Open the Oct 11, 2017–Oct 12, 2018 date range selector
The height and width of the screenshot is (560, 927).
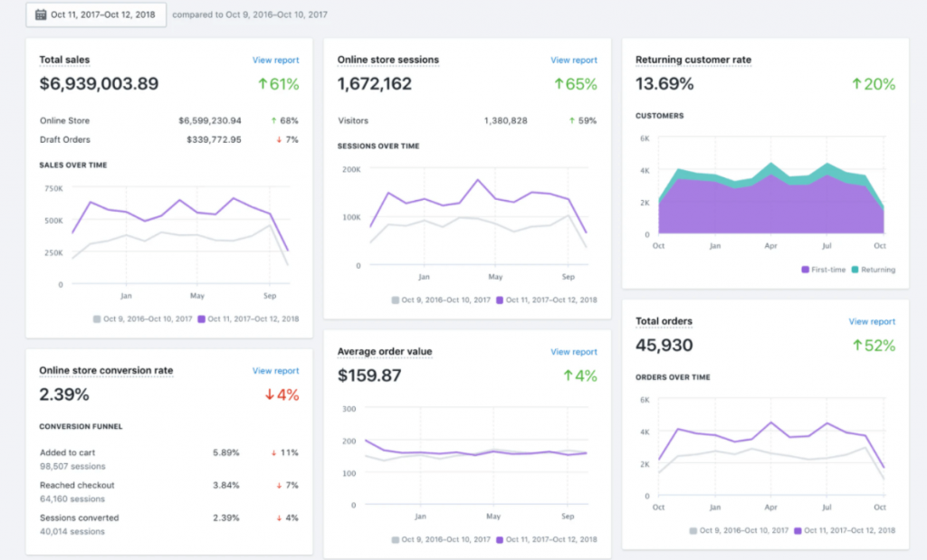pyautogui.click(x=96, y=14)
